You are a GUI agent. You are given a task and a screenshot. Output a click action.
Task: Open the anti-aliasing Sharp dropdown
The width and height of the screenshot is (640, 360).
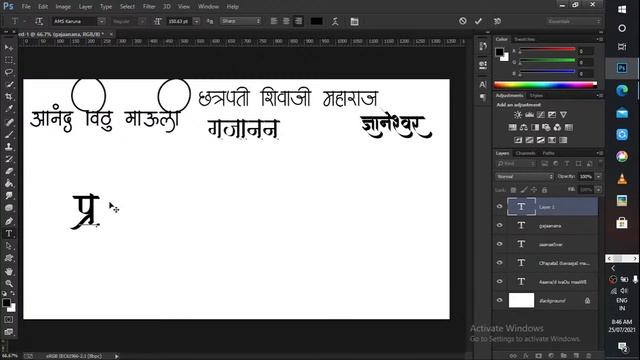coord(240,21)
